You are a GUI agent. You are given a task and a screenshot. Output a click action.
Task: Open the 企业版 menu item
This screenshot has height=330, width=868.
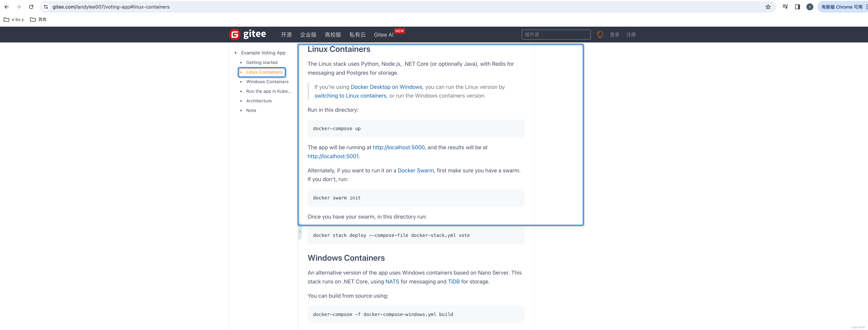(x=308, y=35)
